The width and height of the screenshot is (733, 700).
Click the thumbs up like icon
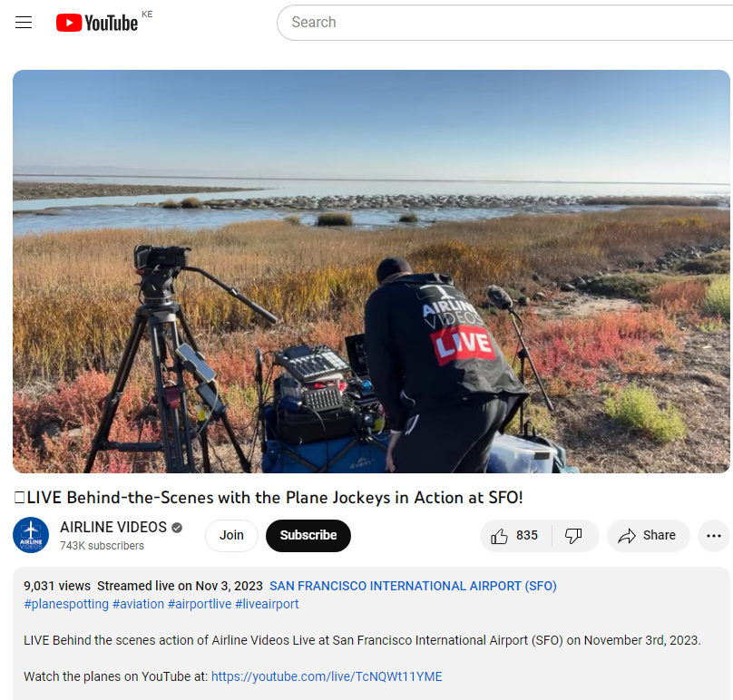(500, 535)
